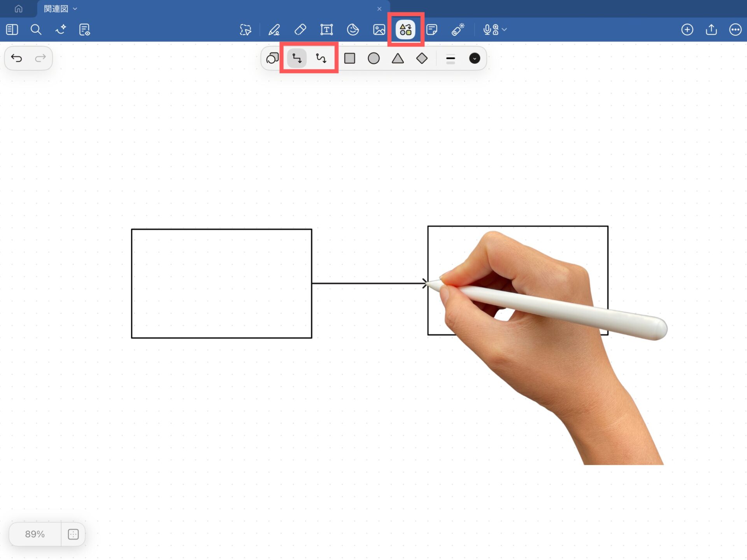747x560 pixels.
Task: Select the laser pointer tool
Action: click(458, 30)
